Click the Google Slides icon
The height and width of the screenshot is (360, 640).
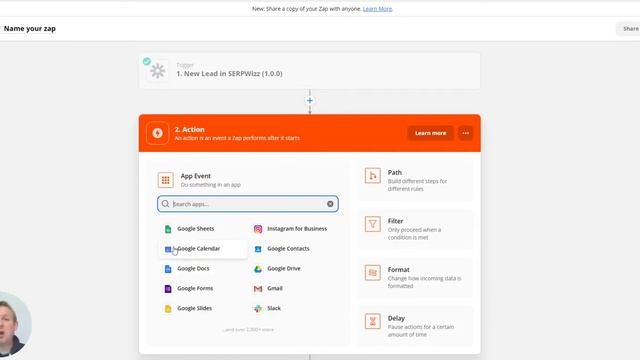pos(168,309)
